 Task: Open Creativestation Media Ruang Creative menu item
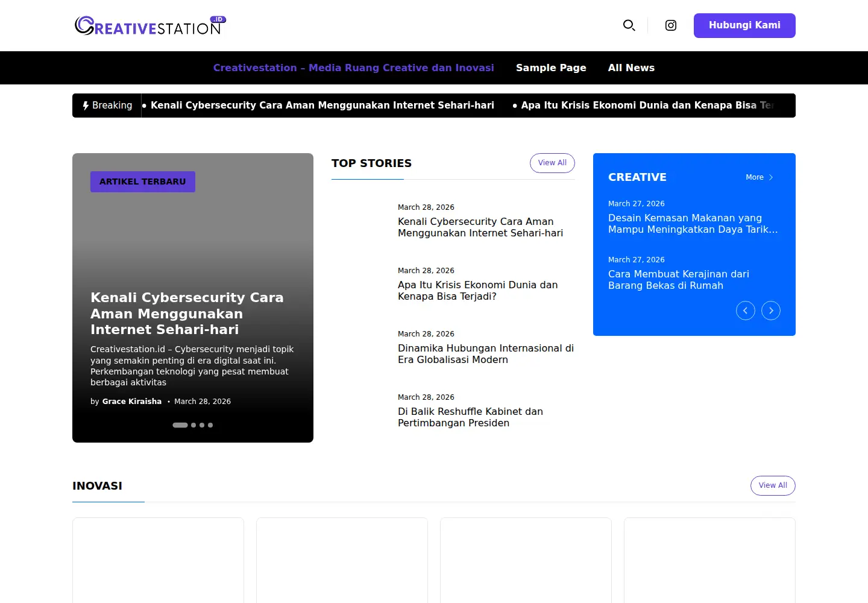[354, 68]
